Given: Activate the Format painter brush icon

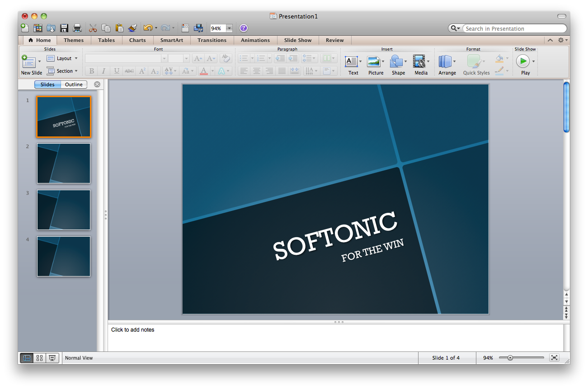Looking at the screenshot, I should click(x=132, y=28).
